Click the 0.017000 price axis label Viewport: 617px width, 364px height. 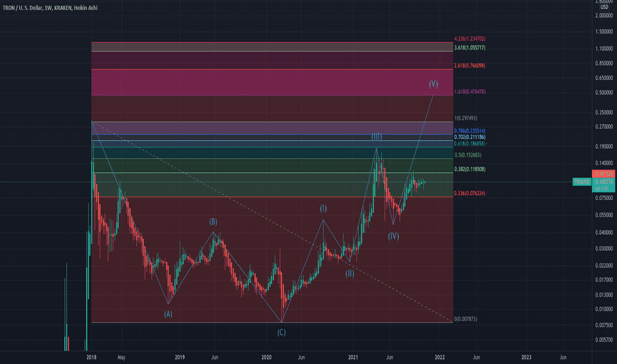click(604, 280)
